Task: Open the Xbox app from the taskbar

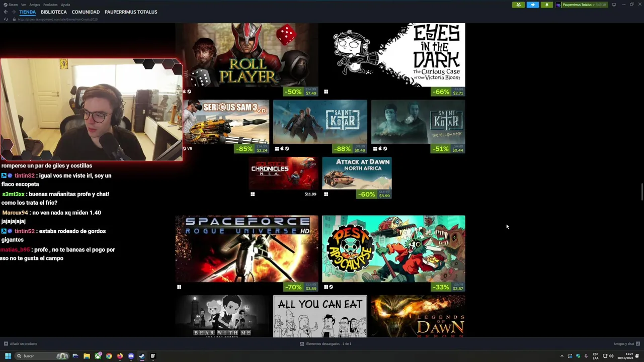Action: pyautogui.click(x=98, y=356)
